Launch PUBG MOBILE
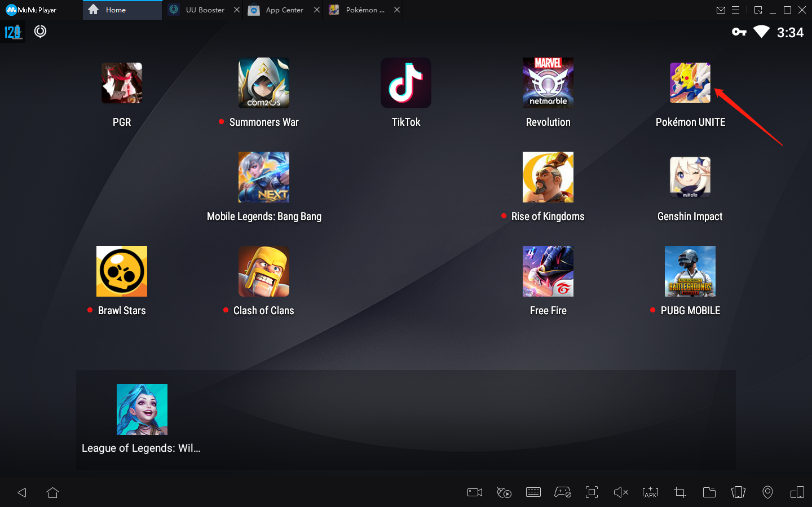Screen dimensions: 812x507 click(690, 271)
